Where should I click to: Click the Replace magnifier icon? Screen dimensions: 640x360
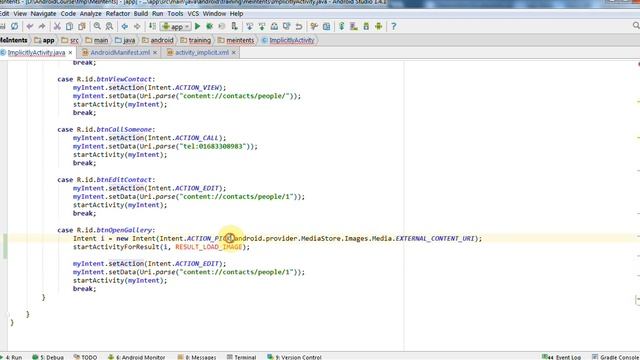point(109,27)
